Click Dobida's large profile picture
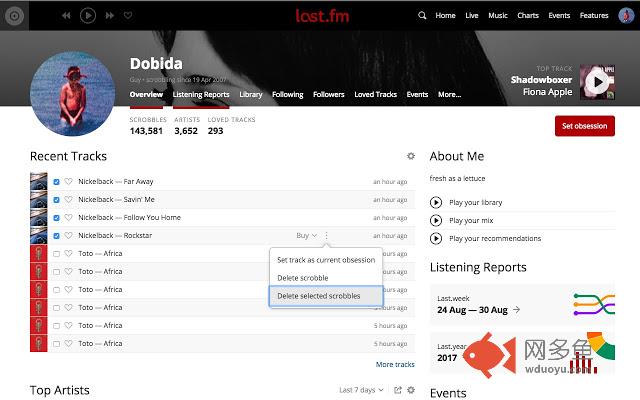This screenshot has width=640, height=400. [x=73, y=93]
